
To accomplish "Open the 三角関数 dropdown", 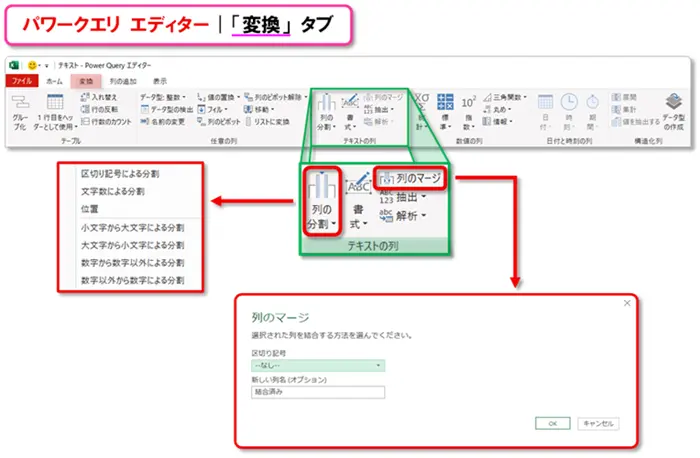I will pos(505,97).
